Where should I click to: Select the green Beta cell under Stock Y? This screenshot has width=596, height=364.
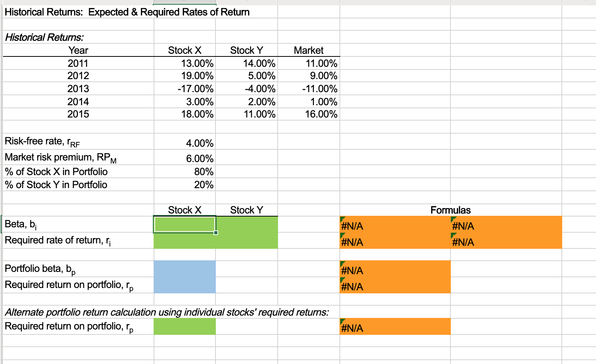click(x=246, y=224)
